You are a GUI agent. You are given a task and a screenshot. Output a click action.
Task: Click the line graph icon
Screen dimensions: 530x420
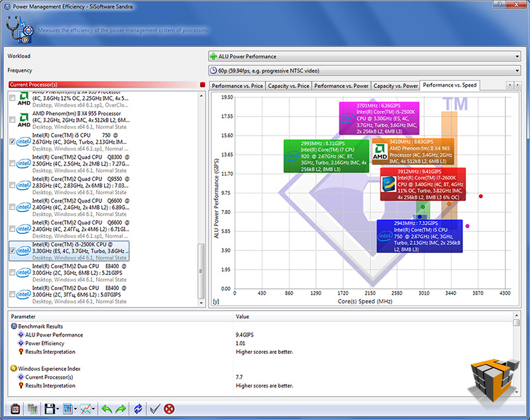click(x=86, y=409)
